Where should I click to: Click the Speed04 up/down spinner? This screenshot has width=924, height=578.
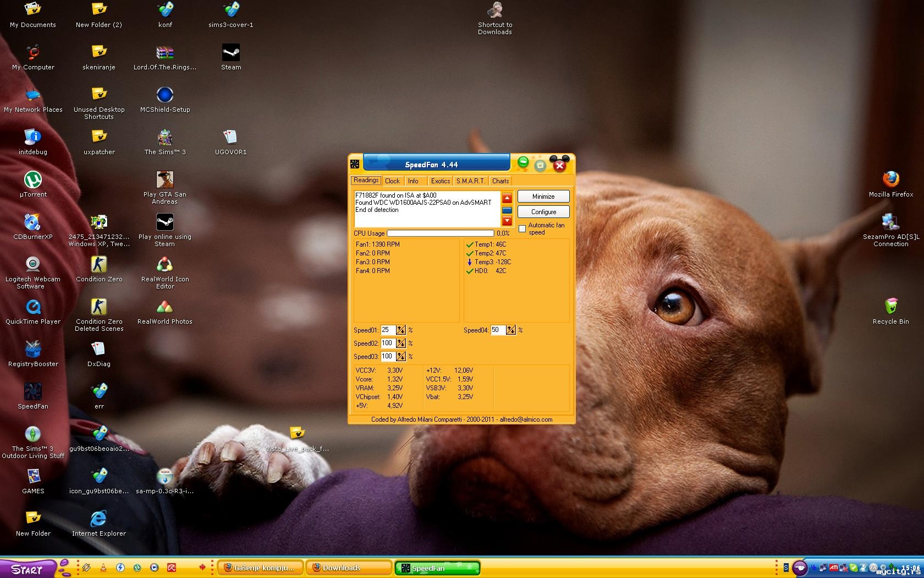(x=511, y=330)
